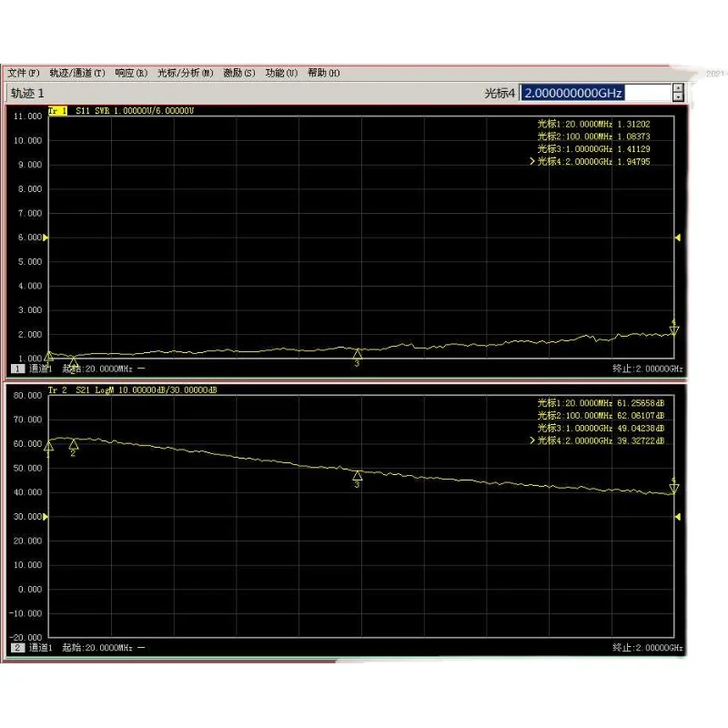Viewport: 728px width, 728px height.
Task: Open the 轨迹/通道(T) menu
Action: click(77, 73)
